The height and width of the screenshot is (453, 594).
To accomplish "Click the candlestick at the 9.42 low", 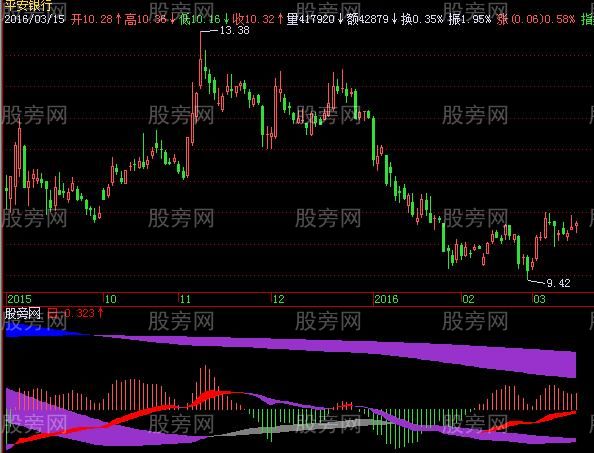I will 527,267.
